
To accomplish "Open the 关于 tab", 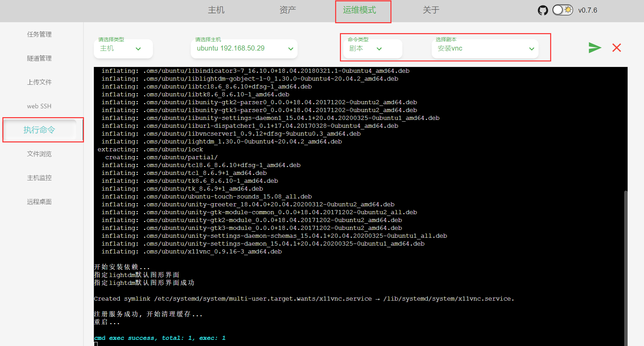I will coord(431,10).
